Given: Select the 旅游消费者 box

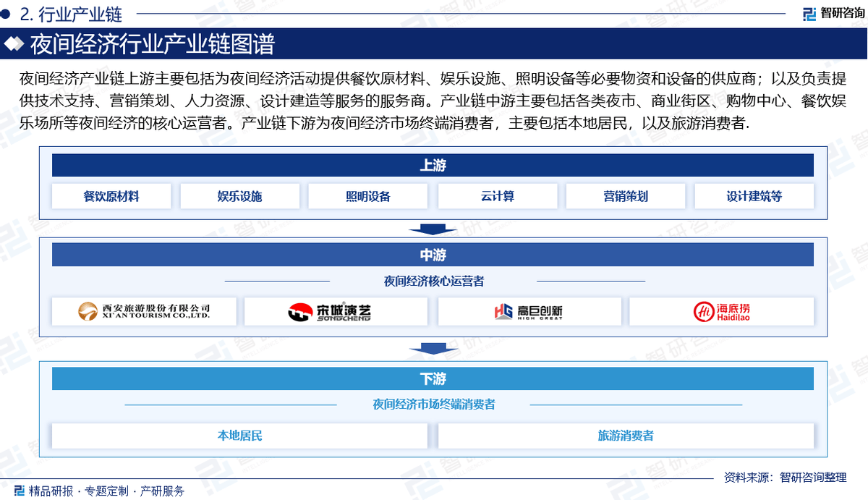Looking at the screenshot, I should (x=626, y=436).
